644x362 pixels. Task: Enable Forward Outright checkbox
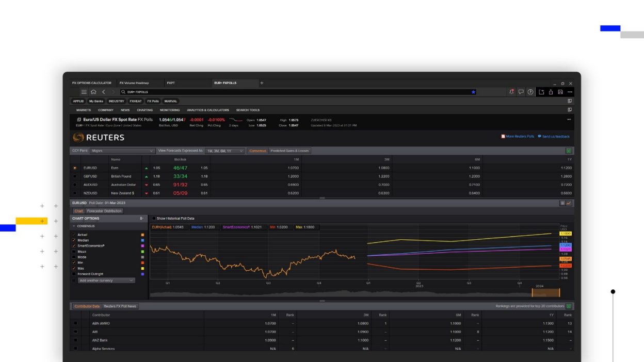(x=74, y=274)
